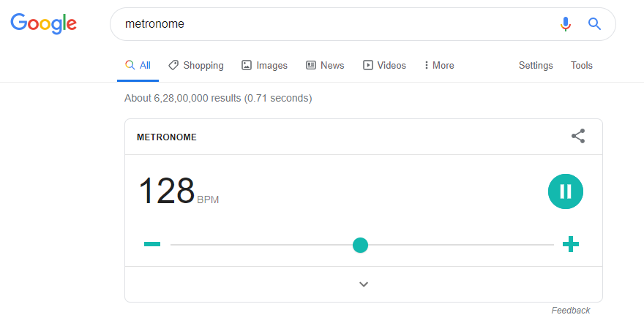This screenshot has height=323, width=644.
Task: Increase BPM with the plus icon
Action: click(x=571, y=244)
